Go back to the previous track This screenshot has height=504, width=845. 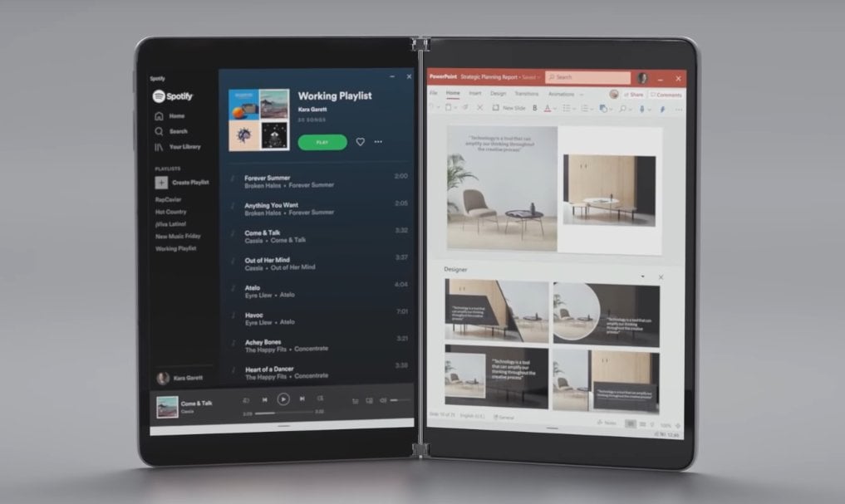(x=265, y=399)
